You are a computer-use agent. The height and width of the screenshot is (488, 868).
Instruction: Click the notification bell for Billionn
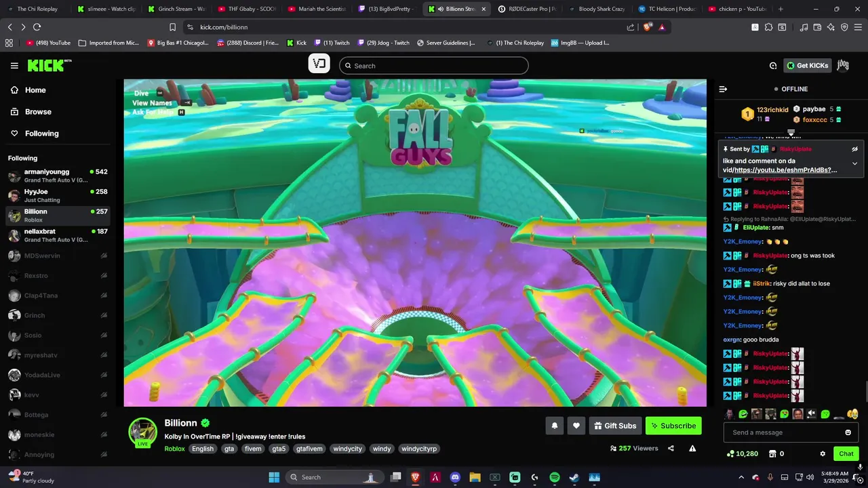pos(555,426)
